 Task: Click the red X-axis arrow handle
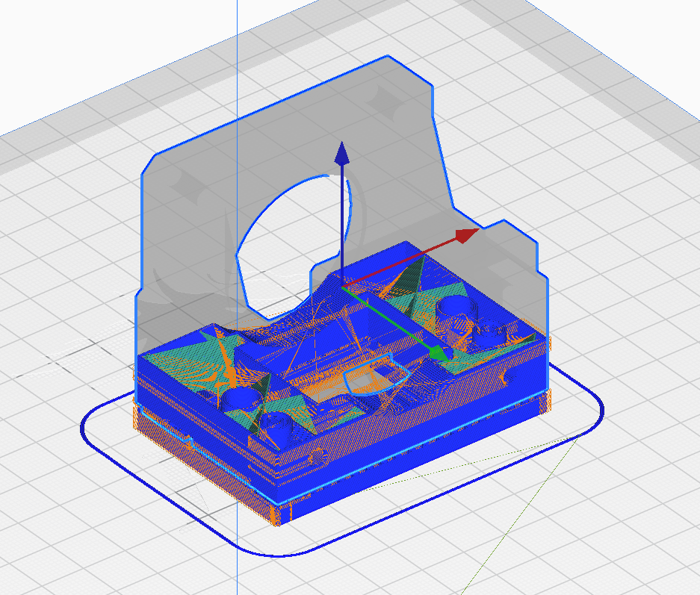coord(467,234)
